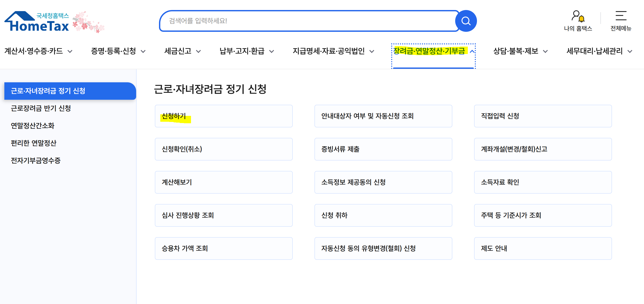
Task: Expand the 세금신고 dropdown
Action: coord(179,51)
